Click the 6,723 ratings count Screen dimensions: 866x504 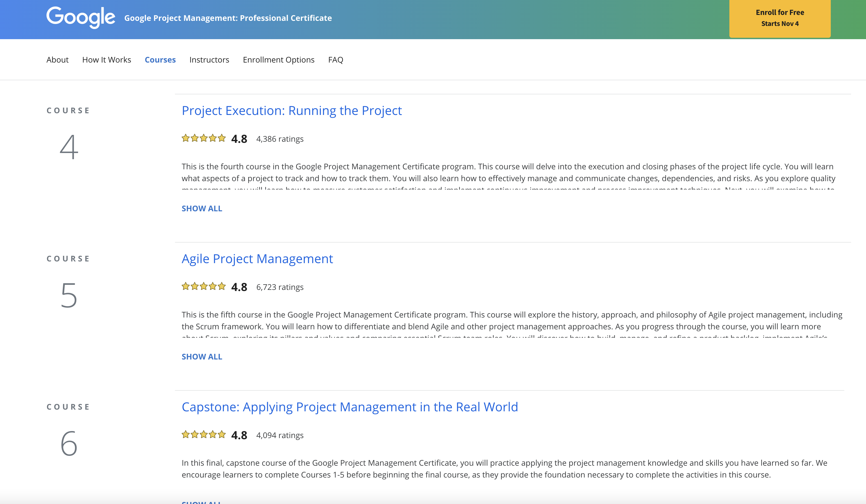(x=280, y=287)
